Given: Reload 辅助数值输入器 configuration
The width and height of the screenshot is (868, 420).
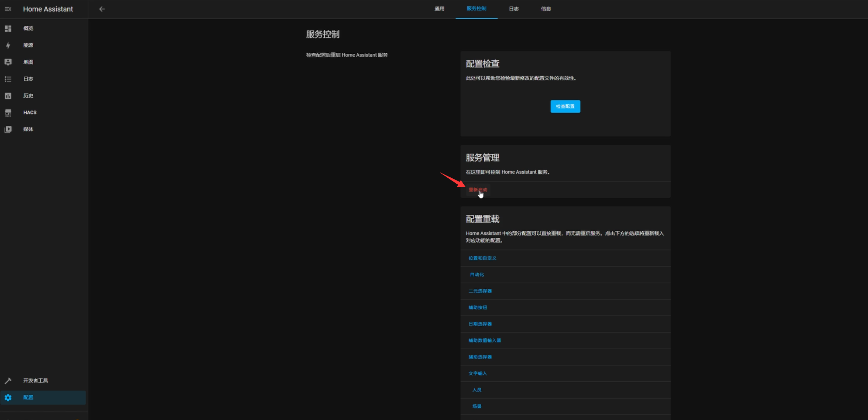Looking at the screenshot, I should pos(485,340).
